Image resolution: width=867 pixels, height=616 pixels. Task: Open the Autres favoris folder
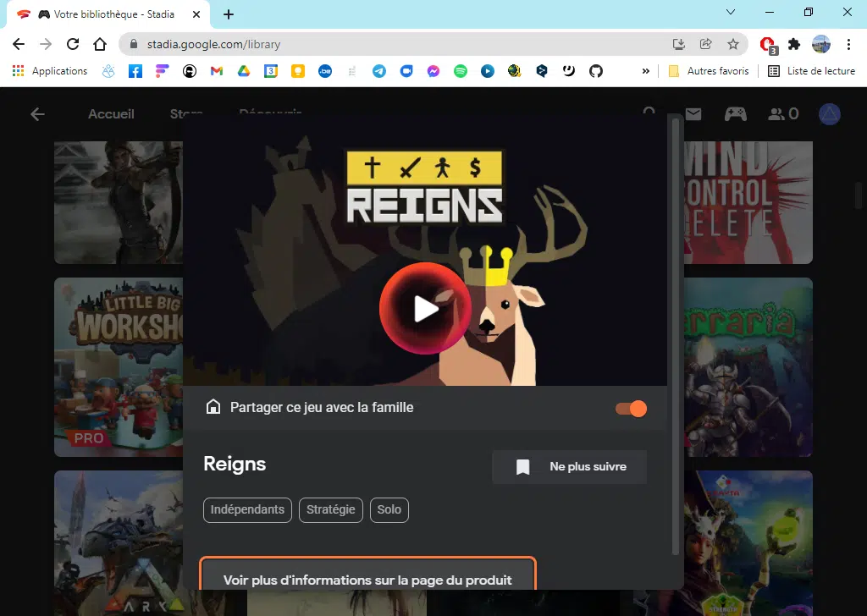709,71
